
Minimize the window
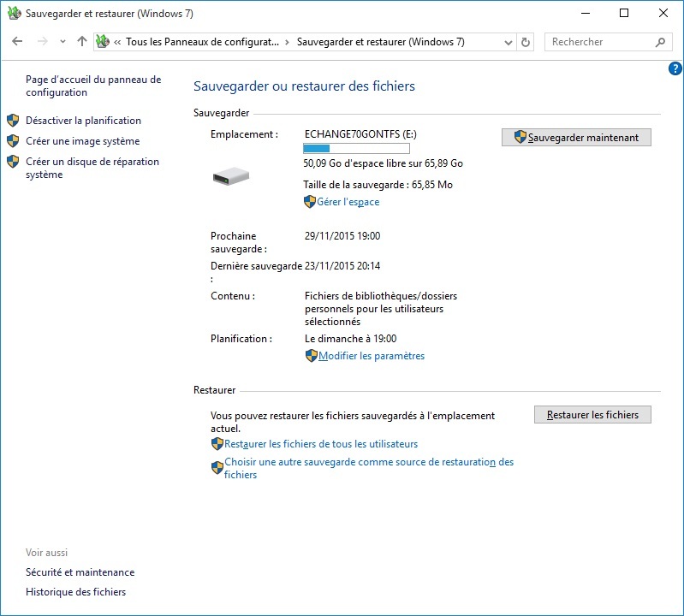tap(586, 13)
